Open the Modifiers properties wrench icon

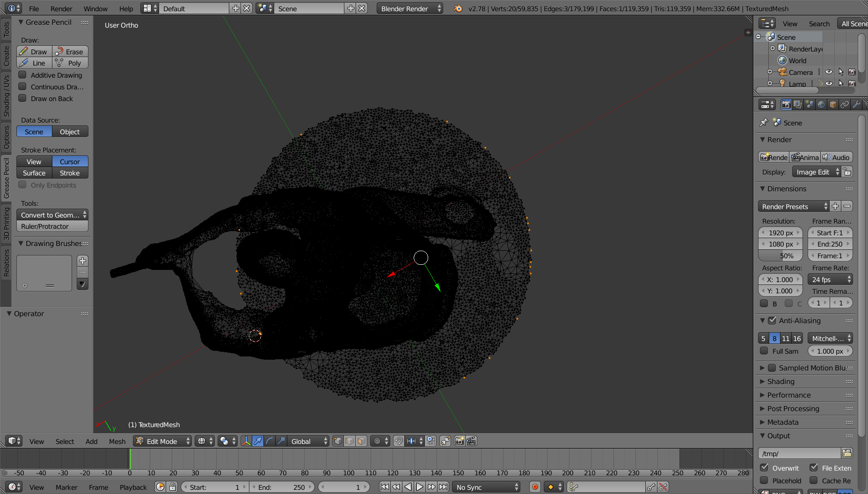point(856,104)
